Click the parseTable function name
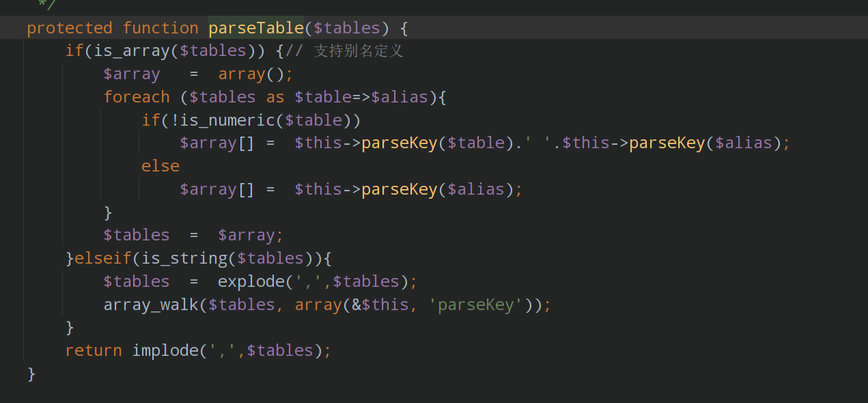868x403 pixels. coord(256,28)
